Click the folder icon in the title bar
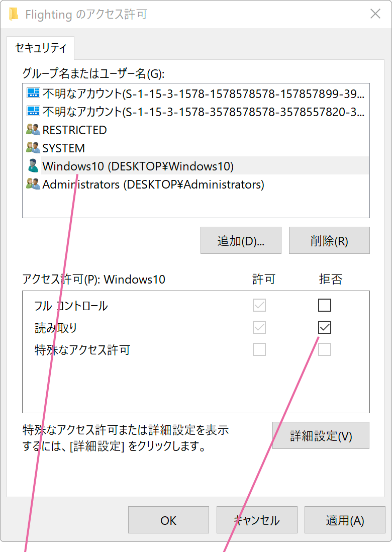Image resolution: width=392 pixels, height=552 pixels. click(14, 14)
